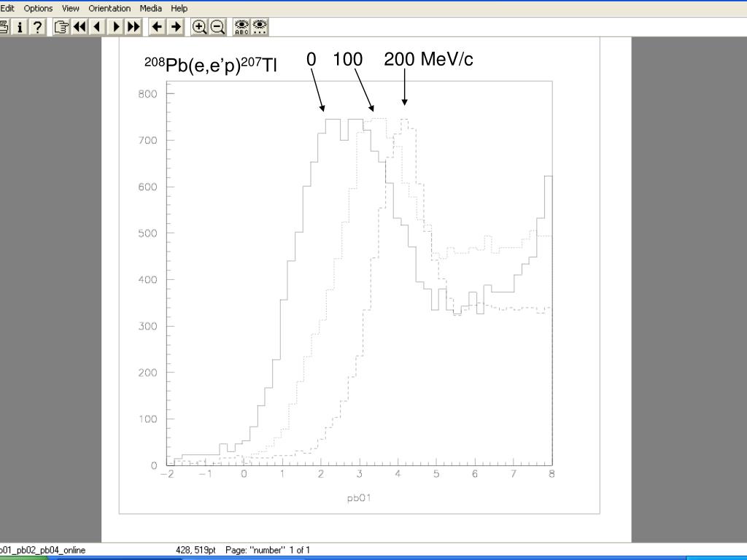Click the 428, 519pt coordinate readout

point(196,550)
